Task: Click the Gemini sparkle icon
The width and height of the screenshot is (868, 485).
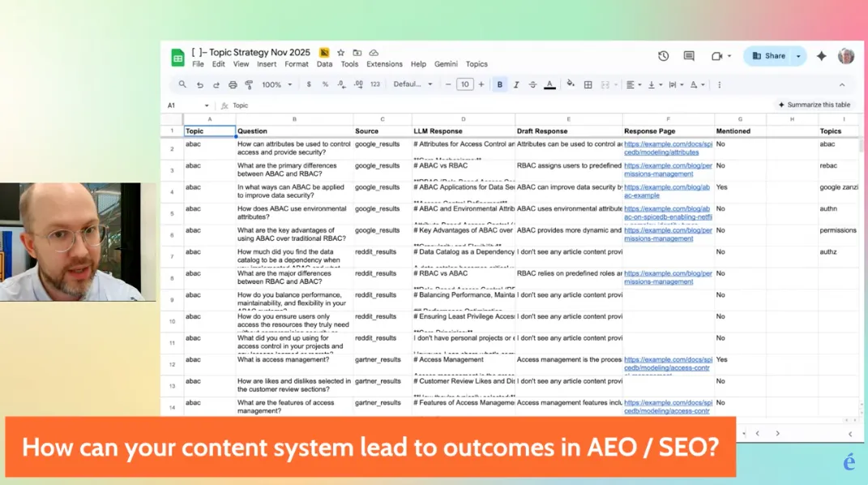Action: coord(821,56)
